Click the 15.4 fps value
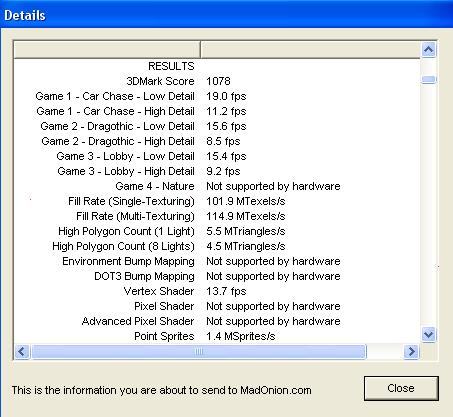Screen dimensions: 453x417 pos(226,156)
